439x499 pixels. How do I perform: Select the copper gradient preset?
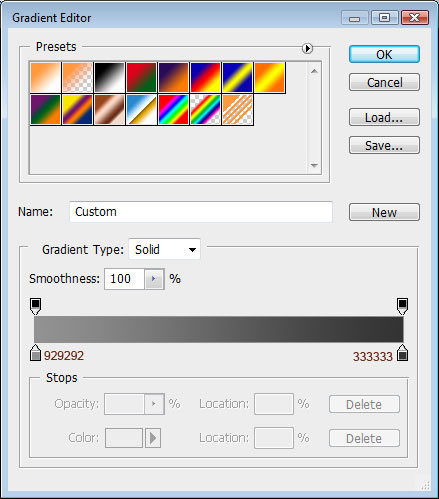pyautogui.click(x=109, y=109)
